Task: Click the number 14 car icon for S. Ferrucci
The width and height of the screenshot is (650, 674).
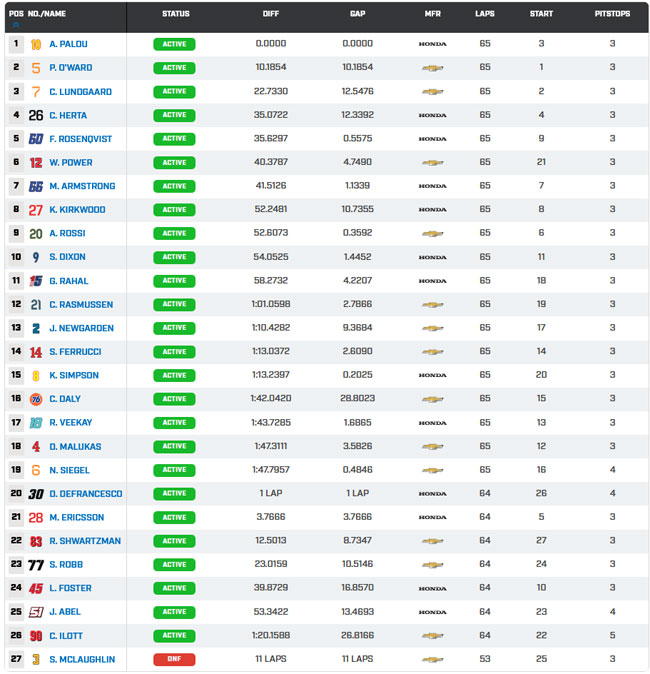Action: [x=36, y=352]
